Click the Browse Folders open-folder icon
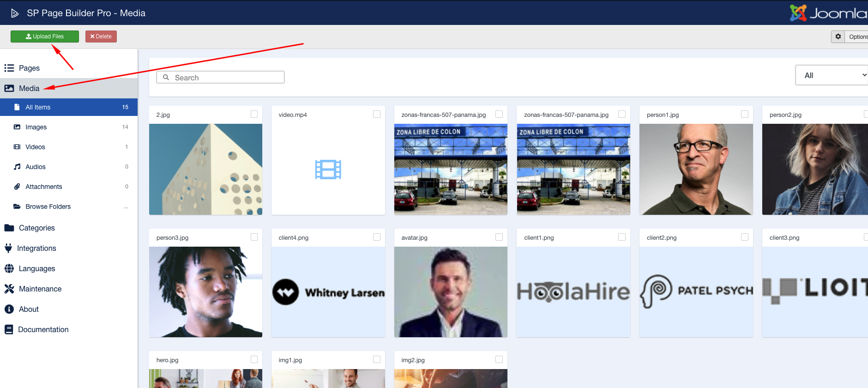 pyautogui.click(x=17, y=206)
